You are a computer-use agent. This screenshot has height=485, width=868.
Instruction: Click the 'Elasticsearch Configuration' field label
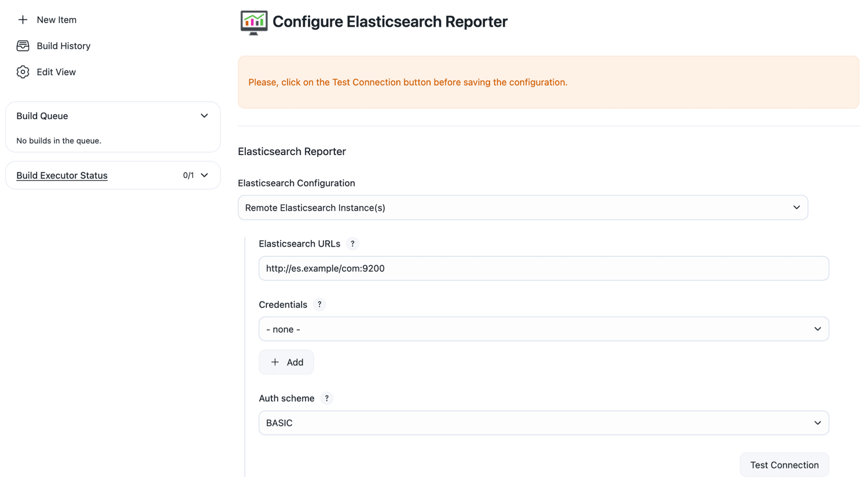(x=296, y=183)
